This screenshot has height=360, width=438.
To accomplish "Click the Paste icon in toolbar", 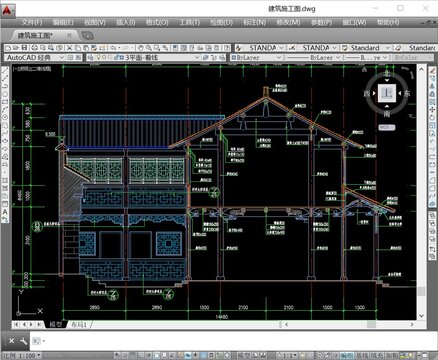I will pyautogui.click(x=86, y=48).
